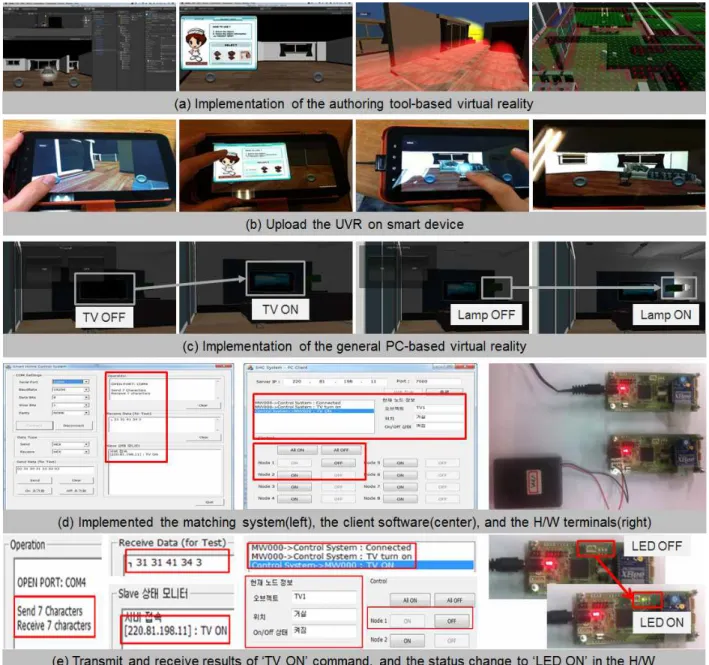Image resolution: width=709 pixels, height=665 pixels.
Task: Click All ON button in enlarged panel (e)
Action: 410,600
